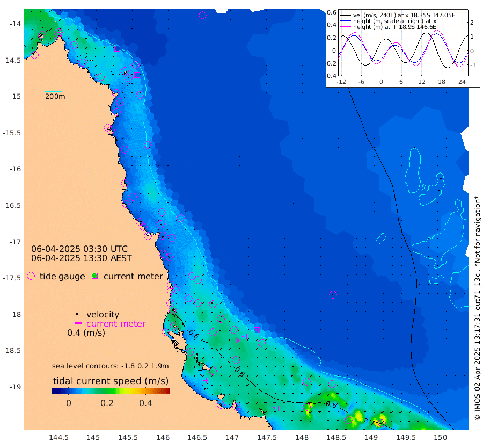The width and height of the screenshot is (483, 448).
Task: Click the black line sample in the inset legend
Action: (345, 15)
